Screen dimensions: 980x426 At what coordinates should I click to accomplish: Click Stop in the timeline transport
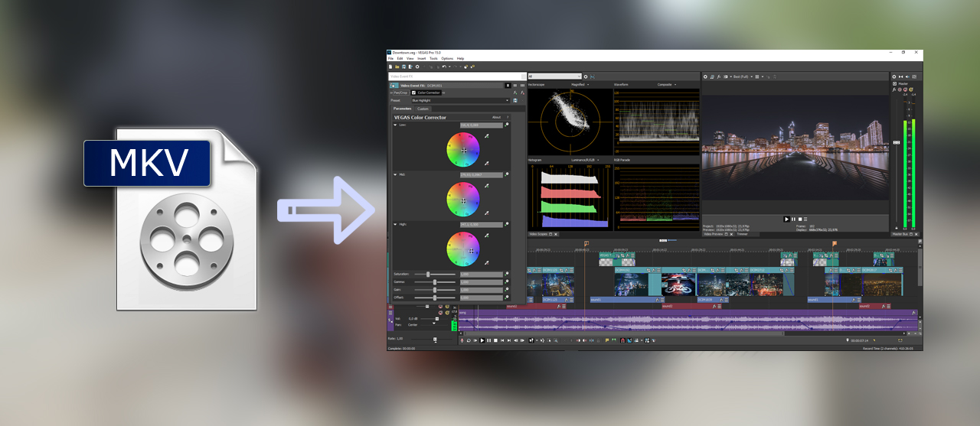tap(495, 340)
